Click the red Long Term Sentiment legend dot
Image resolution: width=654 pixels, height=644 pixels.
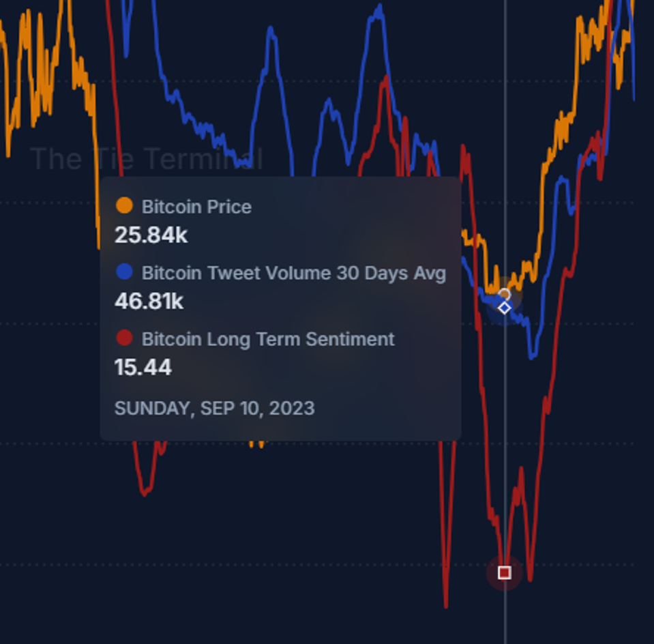click(x=124, y=338)
